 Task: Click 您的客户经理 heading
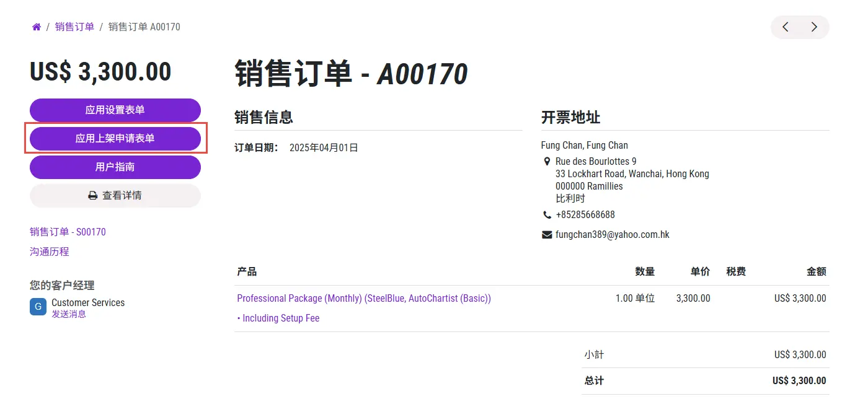point(62,286)
